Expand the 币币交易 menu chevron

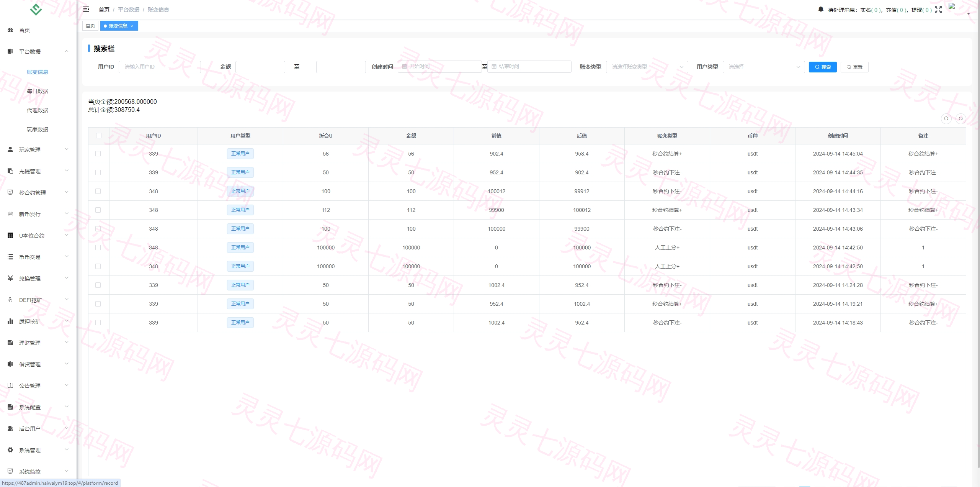point(67,257)
